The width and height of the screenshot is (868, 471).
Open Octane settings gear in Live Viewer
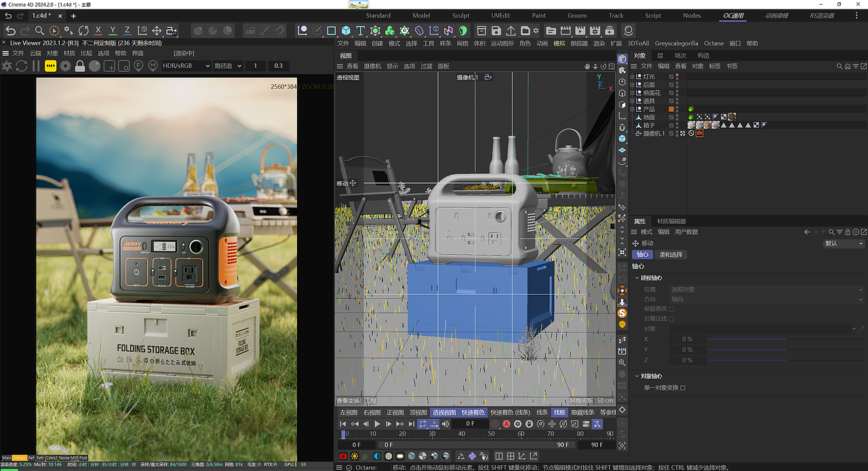[66, 66]
